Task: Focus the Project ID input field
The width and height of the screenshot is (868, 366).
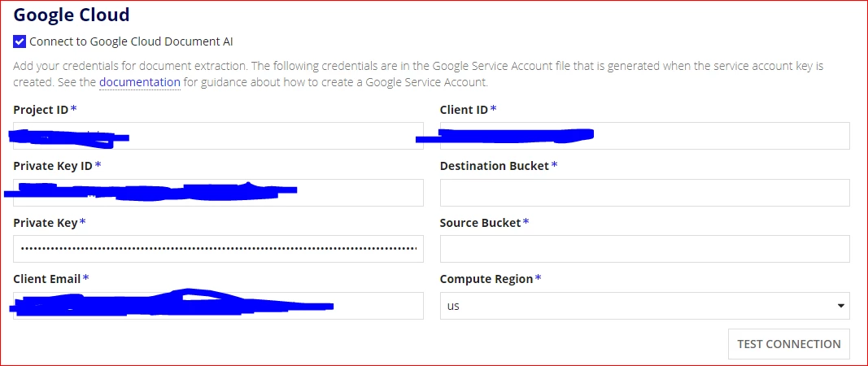Action: point(218,136)
